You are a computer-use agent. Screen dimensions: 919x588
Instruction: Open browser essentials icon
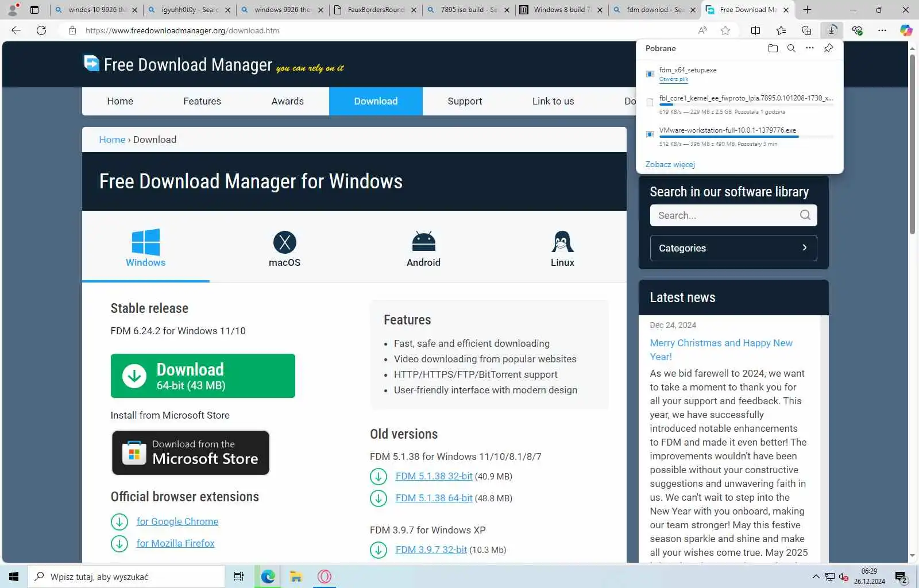click(857, 30)
